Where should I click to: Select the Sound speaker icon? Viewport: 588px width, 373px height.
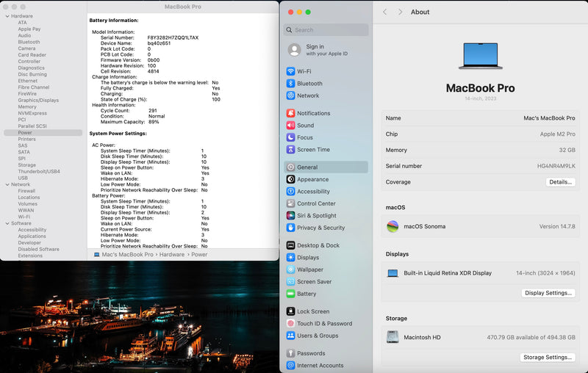[x=290, y=125]
